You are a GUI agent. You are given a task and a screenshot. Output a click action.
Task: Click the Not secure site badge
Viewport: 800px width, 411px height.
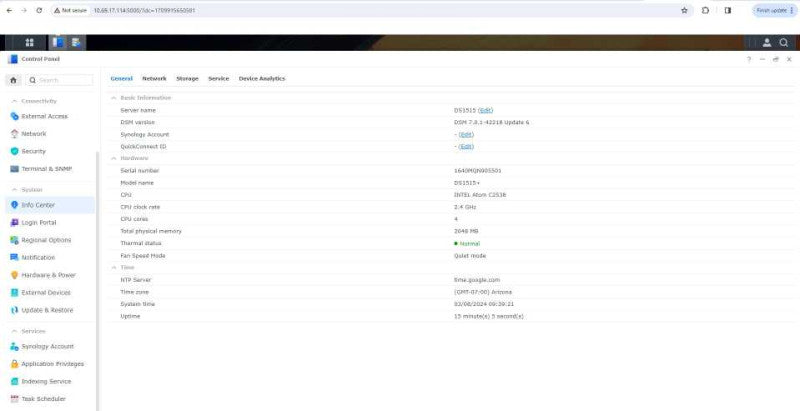pos(70,10)
